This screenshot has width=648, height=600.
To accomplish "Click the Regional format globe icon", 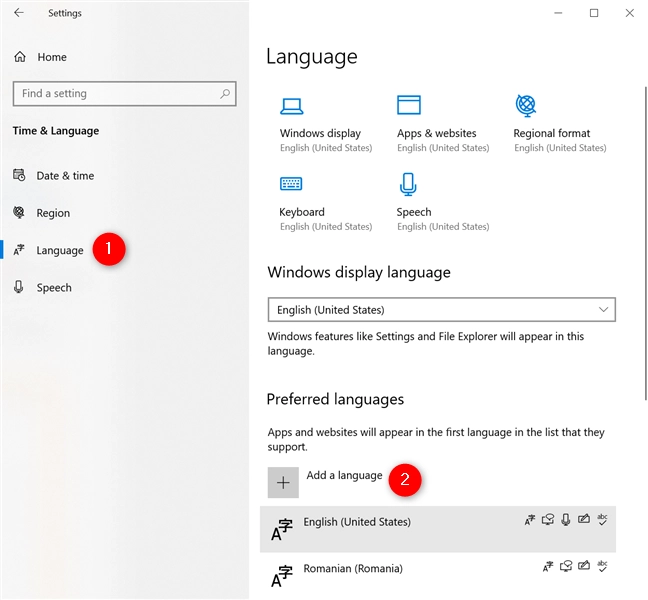I will coord(526,105).
